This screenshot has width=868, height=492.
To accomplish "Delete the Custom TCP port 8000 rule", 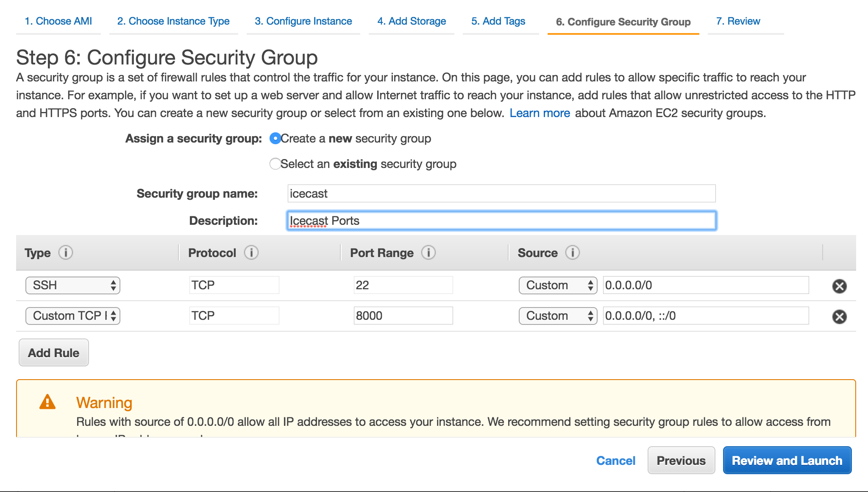I will (840, 316).
